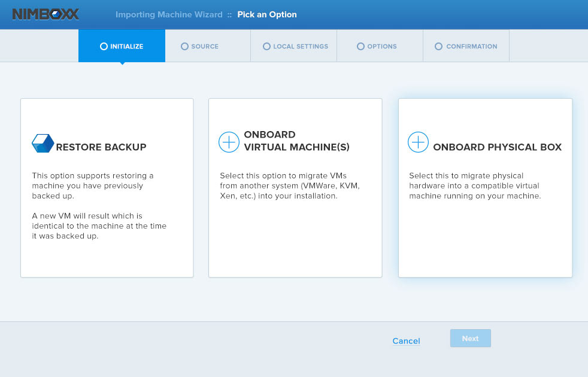Open the Confirmation wizard tab
This screenshot has height=377, width=588.
pos(466,45)
